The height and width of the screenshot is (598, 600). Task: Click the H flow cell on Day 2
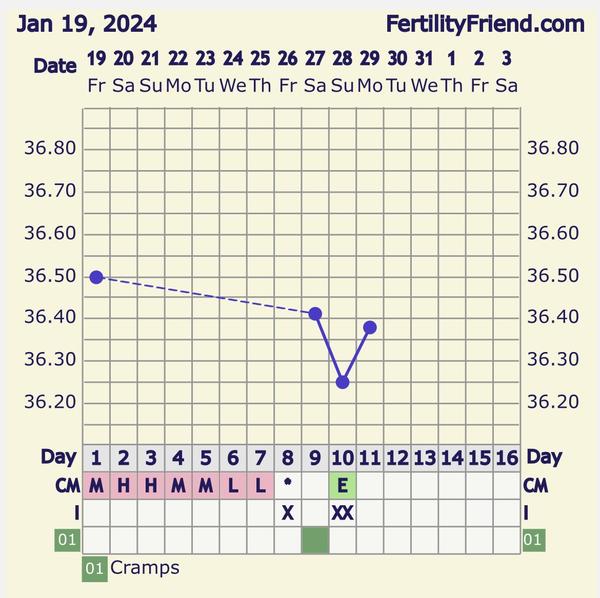[x=124, y=486]
